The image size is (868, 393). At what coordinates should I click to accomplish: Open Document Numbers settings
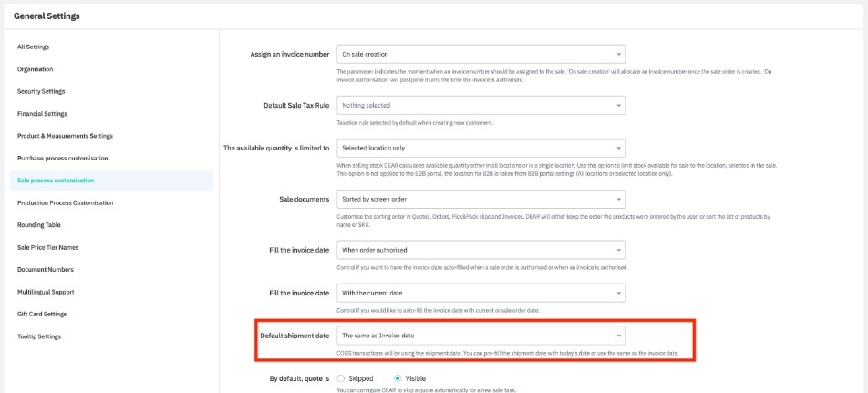(x=46, y=269)
